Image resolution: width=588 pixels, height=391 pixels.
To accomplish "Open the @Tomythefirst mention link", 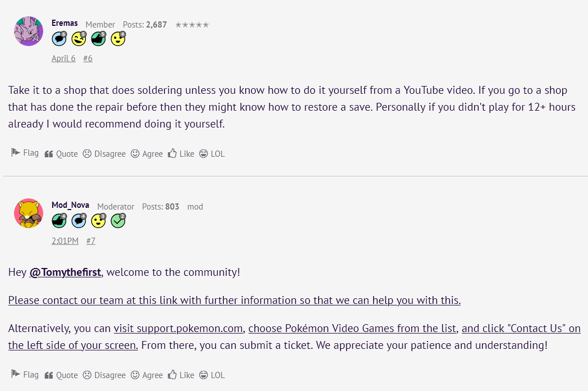I will click(x=65, y=272).
